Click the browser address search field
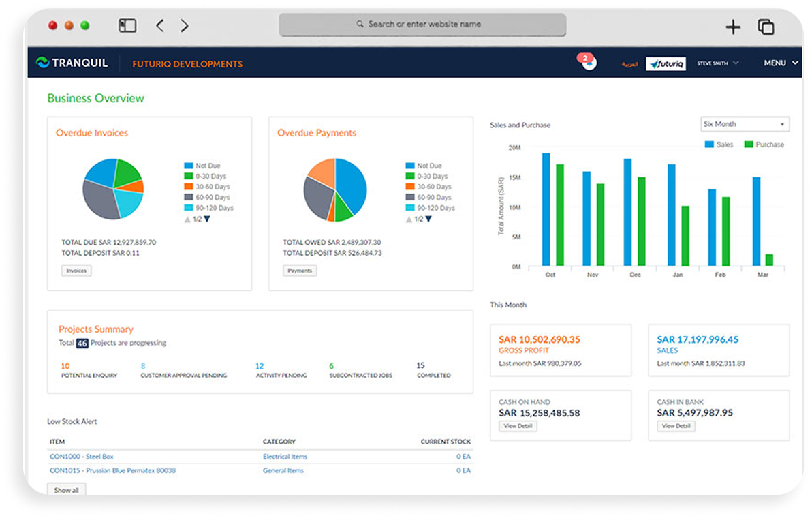This screenshot has width=812, height=518. [x=422, y=25]
